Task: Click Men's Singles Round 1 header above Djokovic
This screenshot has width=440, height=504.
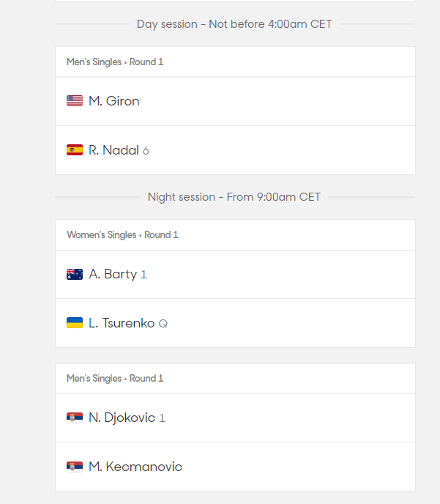Action: click(x=115, y=378)
